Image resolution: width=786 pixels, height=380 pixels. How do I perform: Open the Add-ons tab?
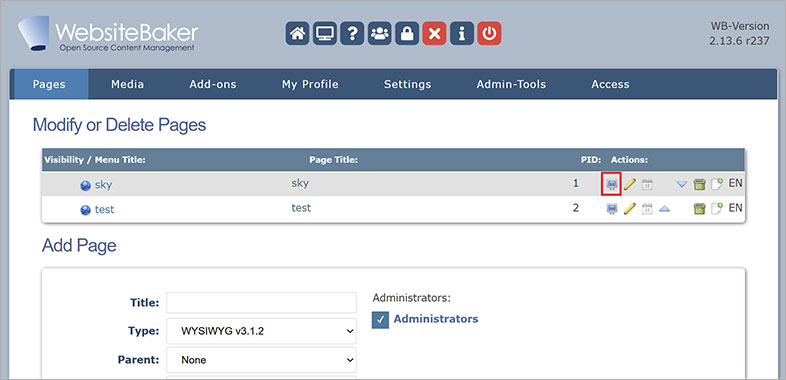[x=213, y=84]
